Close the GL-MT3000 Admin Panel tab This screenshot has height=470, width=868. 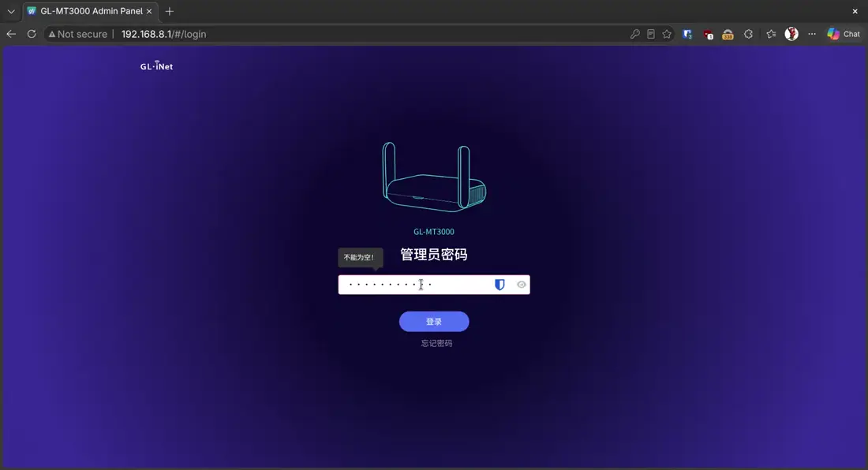(x=149, y=11)
